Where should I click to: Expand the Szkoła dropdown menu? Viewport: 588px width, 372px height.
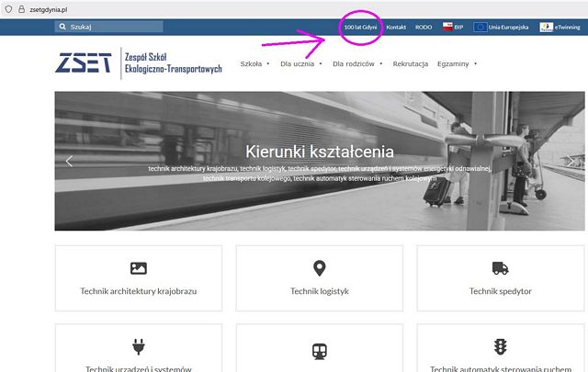pyautogui.click(x=254, y=64)
